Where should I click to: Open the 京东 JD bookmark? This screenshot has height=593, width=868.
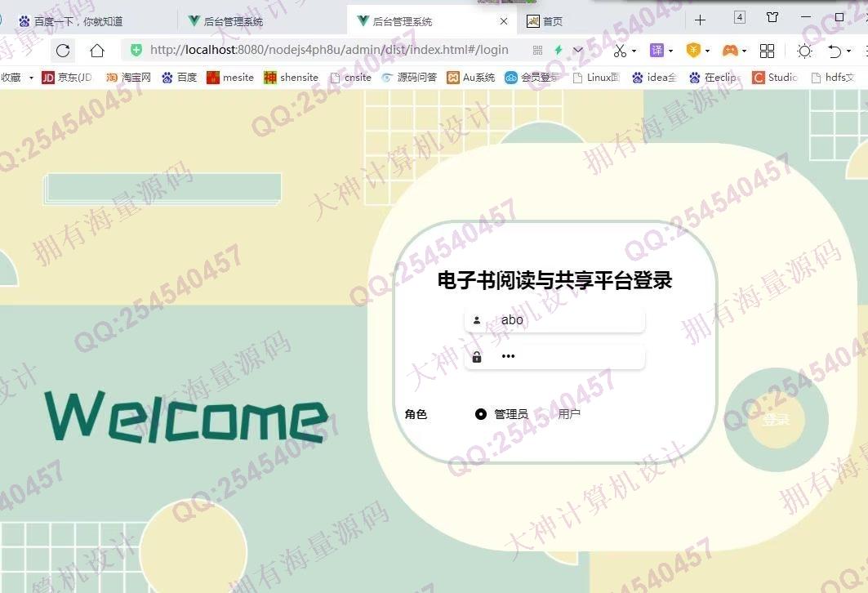tap(67, 78)
